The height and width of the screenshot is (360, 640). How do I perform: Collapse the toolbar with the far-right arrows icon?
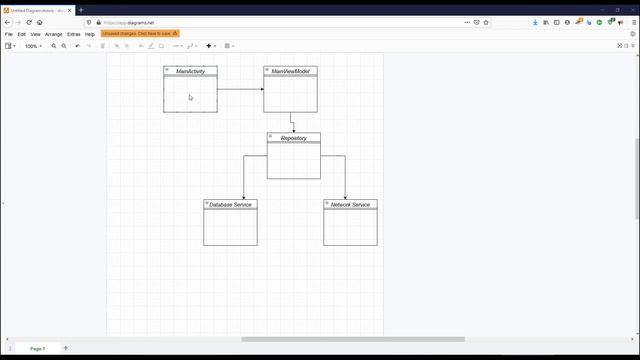[633, 46]
